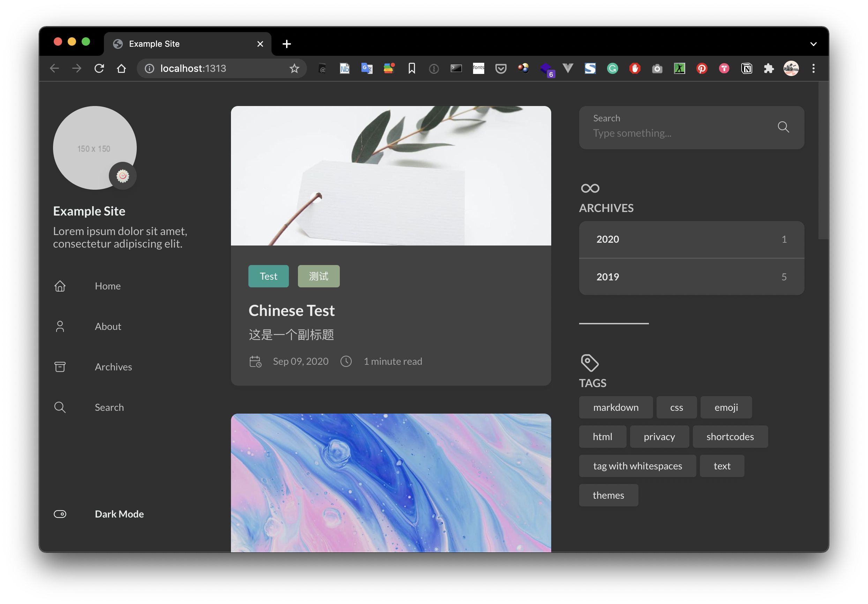
Task: Reload the page with refresh icon
Action: point(99,68)
